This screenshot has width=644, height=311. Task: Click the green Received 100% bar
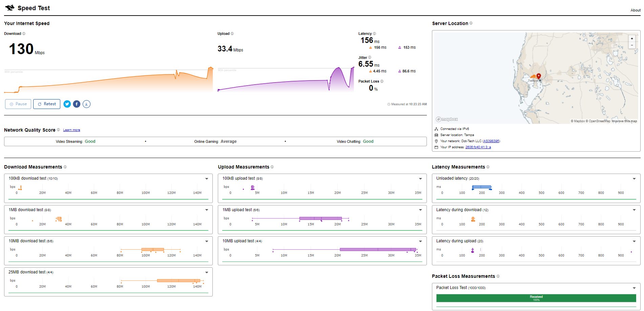click(536, 298)
